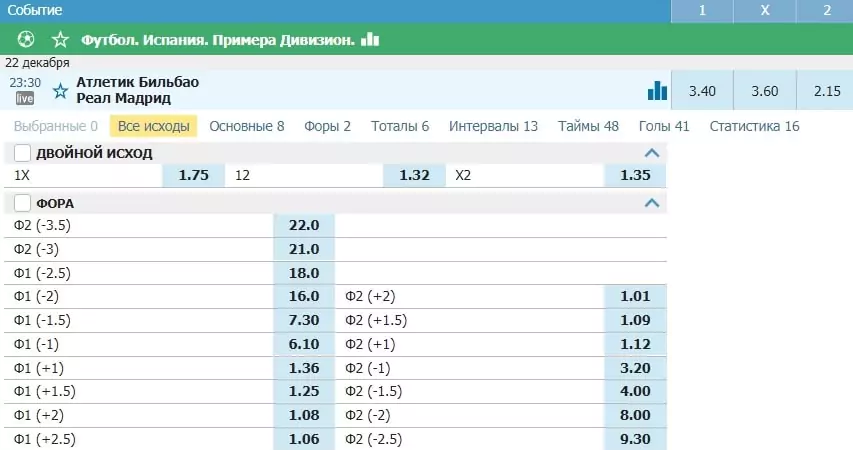The height and width of the screenshot is (450, 853).
Task: Collapse the ДВОЙНОЙ ИСХОД section
Action: [x=652, y=153]
